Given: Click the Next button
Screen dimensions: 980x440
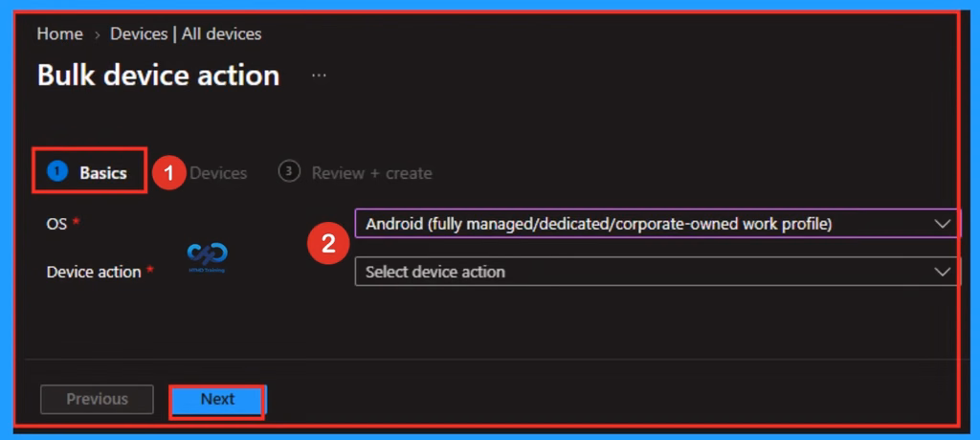Looking at the screenshot, I should [x=217, y=399].
